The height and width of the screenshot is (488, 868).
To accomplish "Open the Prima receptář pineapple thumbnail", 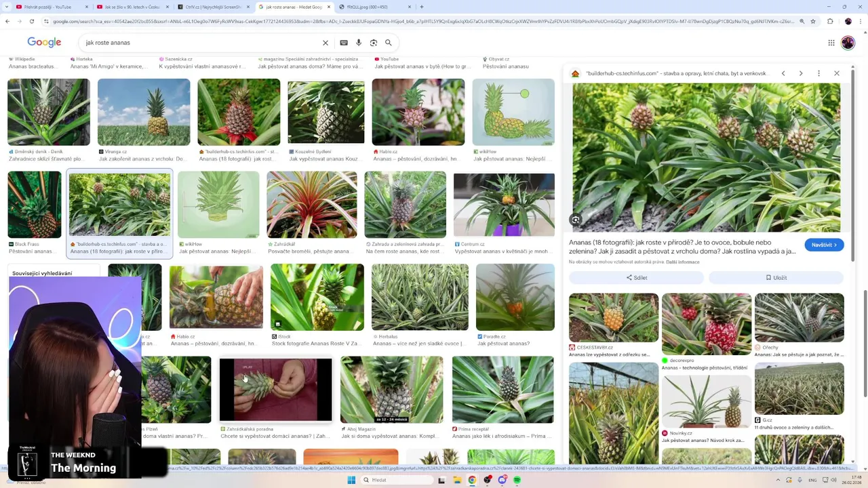I will pyautogui.click(x=503, y=390).
